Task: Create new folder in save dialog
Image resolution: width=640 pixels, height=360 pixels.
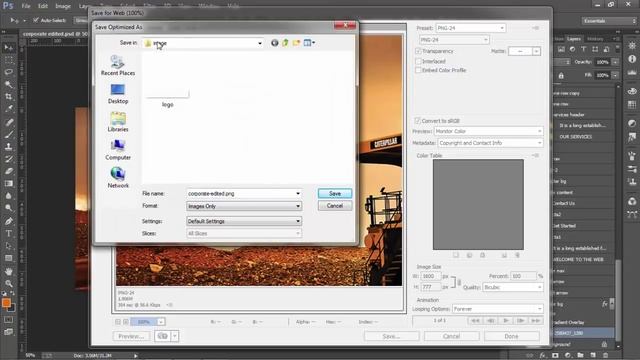Action: click(296, 42)
